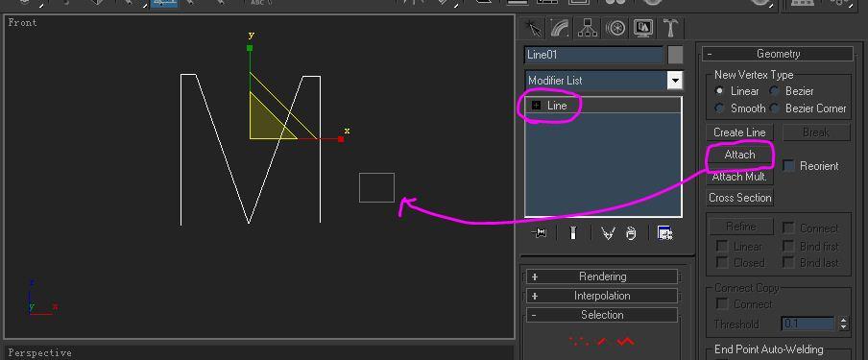Expand the Interpolation rollout

pos(602,296)
